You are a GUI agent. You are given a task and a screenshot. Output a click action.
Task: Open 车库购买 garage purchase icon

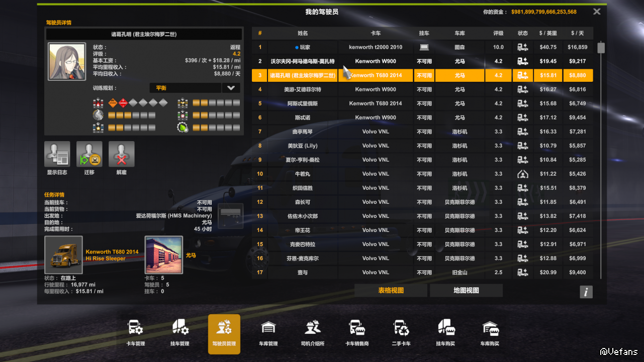point(490,334)
